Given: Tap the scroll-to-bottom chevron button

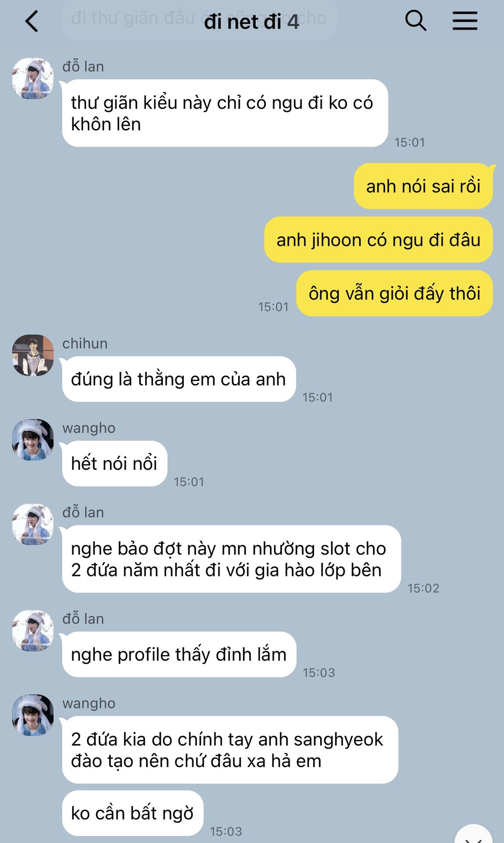Looking at the screenshot, I should pyautogui.click(x=473, y=834).
